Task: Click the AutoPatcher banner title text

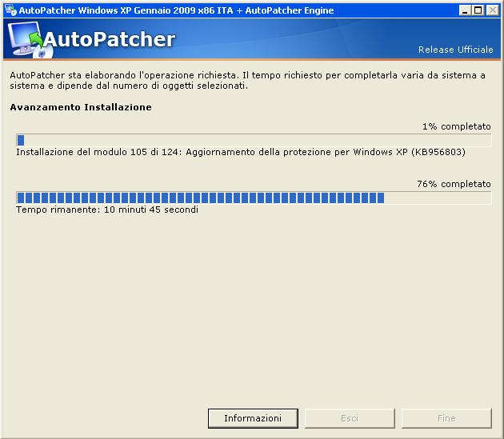Action: (110, 39)
